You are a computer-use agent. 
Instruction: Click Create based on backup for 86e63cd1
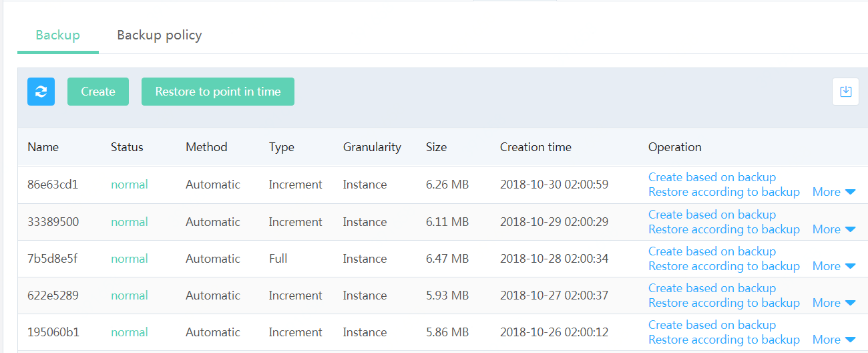tap(712, 177)
